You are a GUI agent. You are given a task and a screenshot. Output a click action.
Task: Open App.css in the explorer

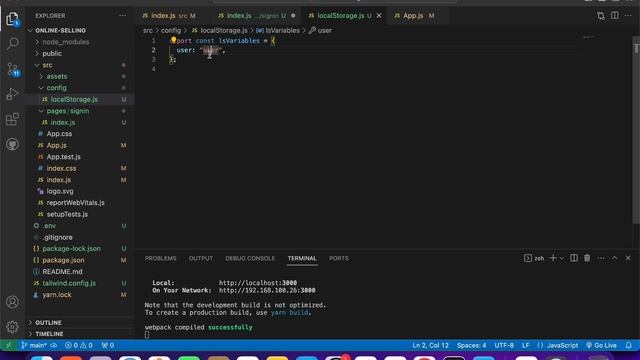59,134
